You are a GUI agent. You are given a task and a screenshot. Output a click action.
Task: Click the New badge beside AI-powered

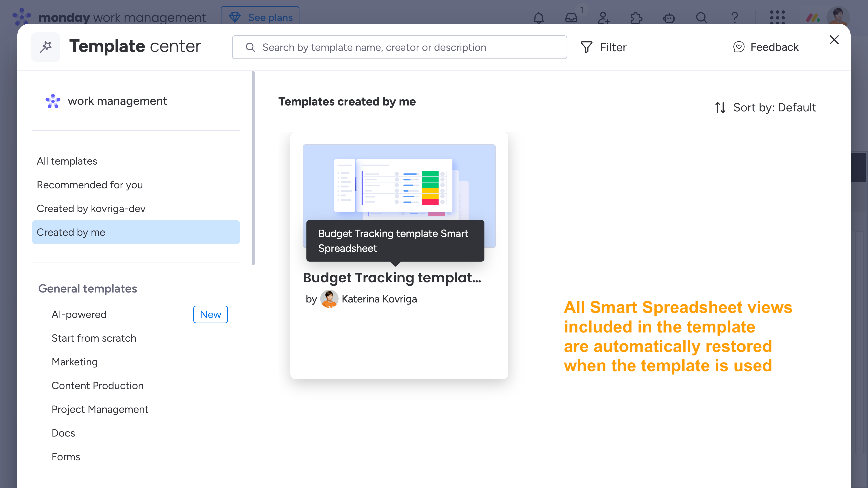tap(211, 314)
